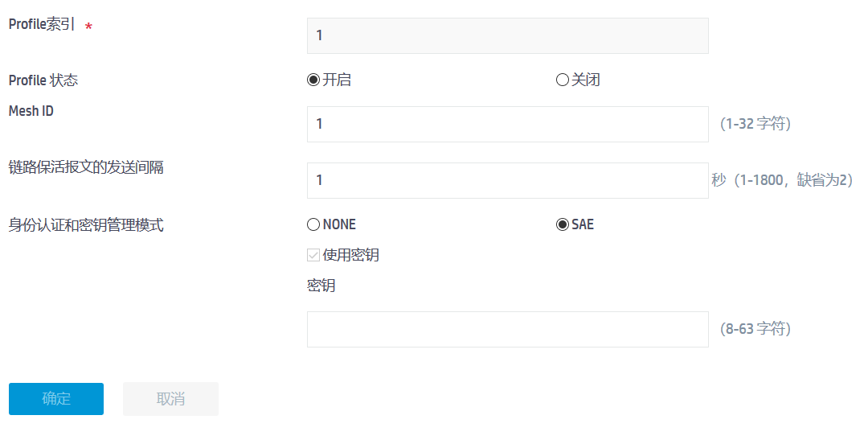The width and height of the screenshot is (868, 440).
Task: Click the Profile索引 input field
Action: (x=507, y=35)
